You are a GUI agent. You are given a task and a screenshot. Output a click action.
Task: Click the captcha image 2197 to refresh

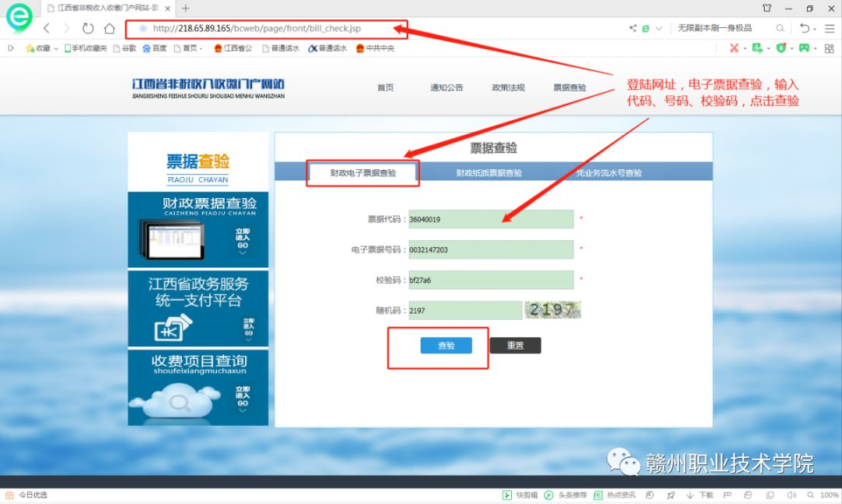click(552, 310)
